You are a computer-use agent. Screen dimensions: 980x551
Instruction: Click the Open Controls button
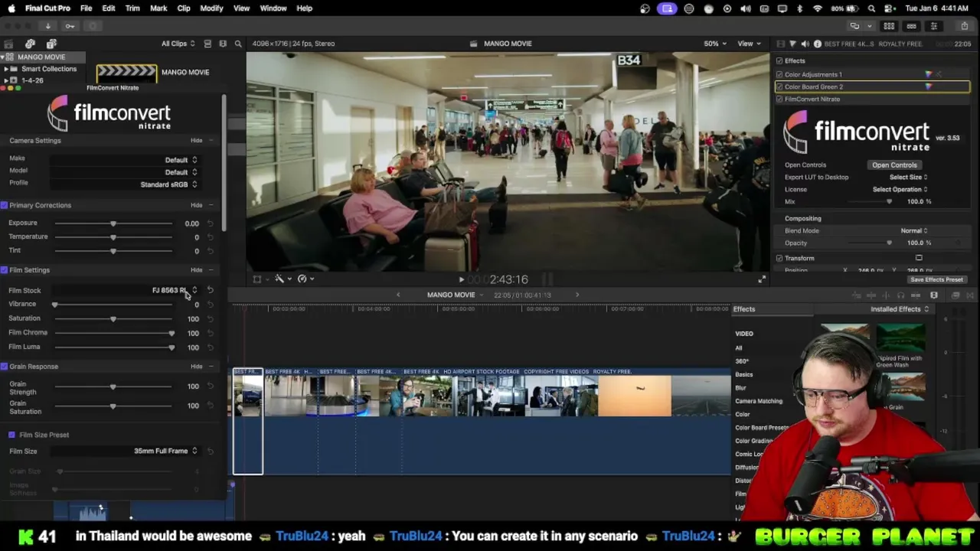coord(894,165)
